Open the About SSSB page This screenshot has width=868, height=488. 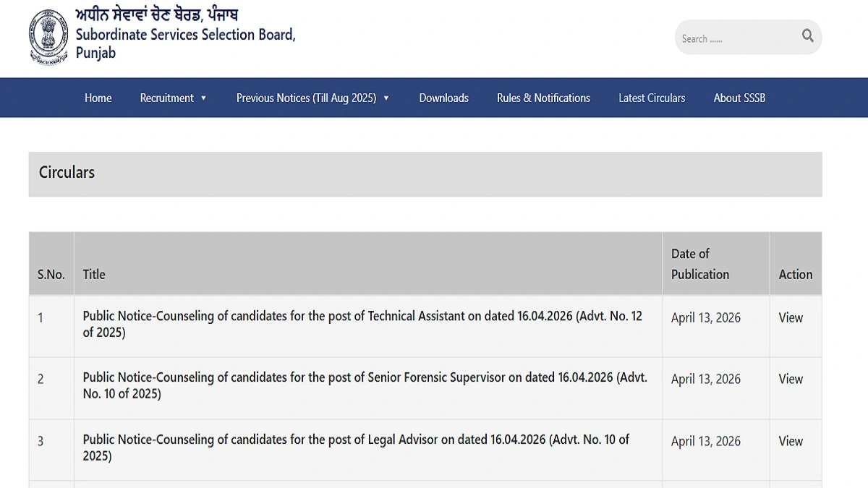point(739,98)
